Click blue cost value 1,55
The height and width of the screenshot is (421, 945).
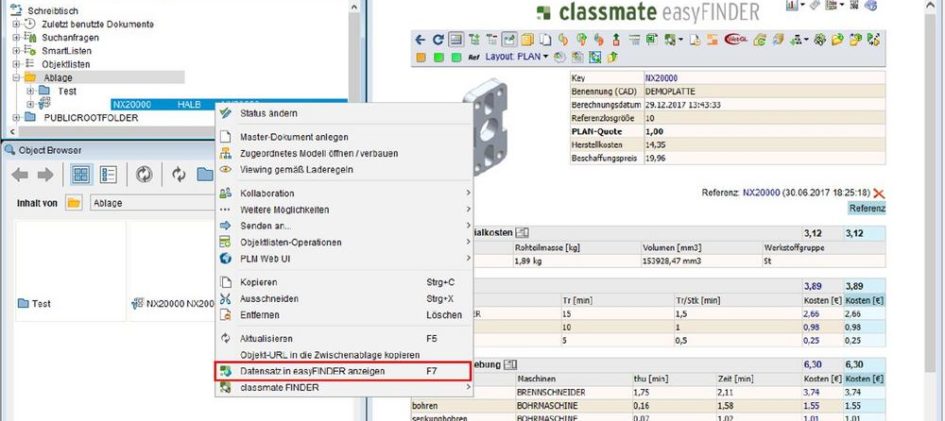click(811, 405)
